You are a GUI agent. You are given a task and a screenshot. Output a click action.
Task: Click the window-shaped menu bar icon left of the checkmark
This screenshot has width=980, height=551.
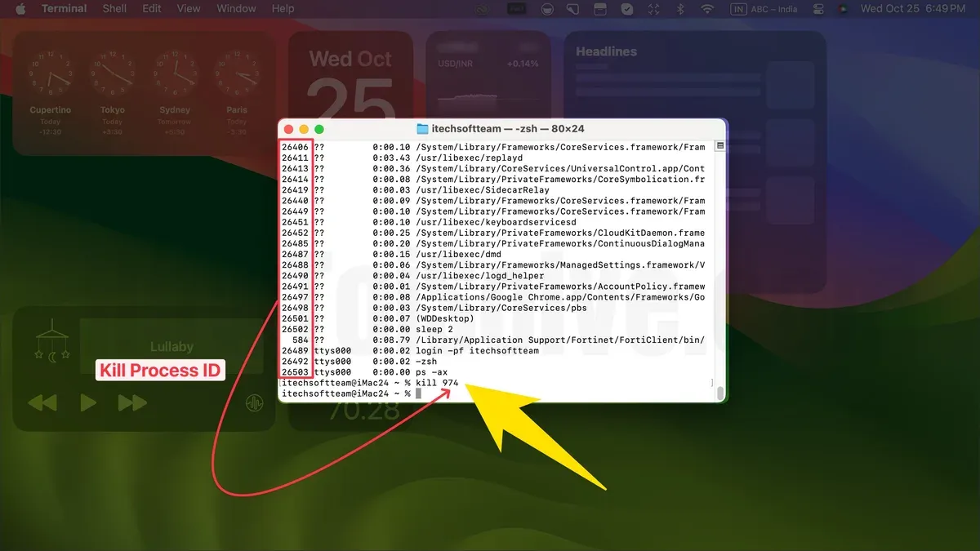click(x=600, y=9)
